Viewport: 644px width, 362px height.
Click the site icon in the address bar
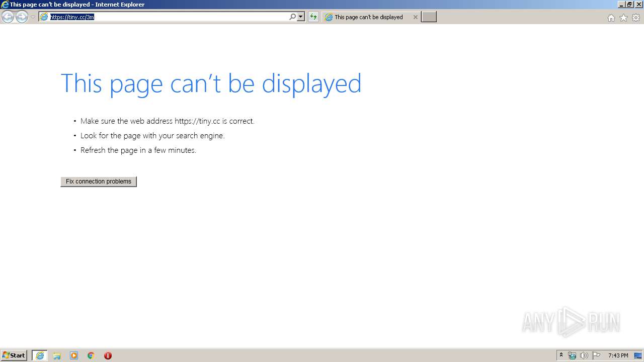click(x=44, y=17)
